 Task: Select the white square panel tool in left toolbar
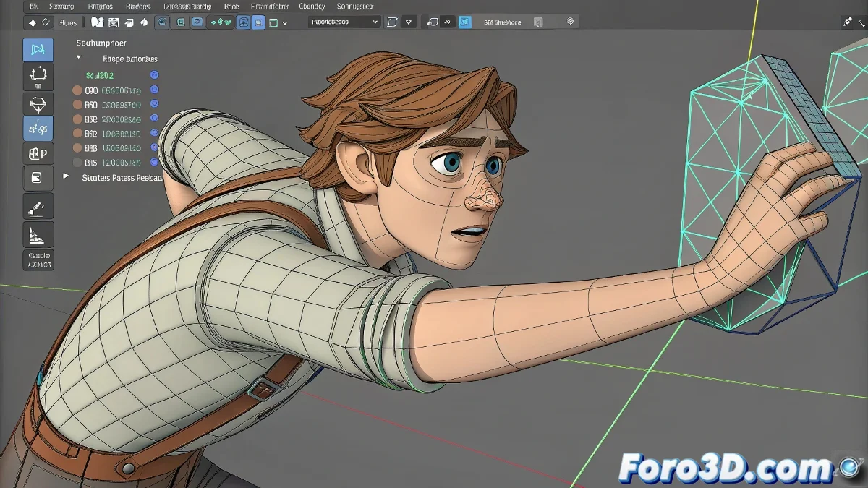[38, 177]
